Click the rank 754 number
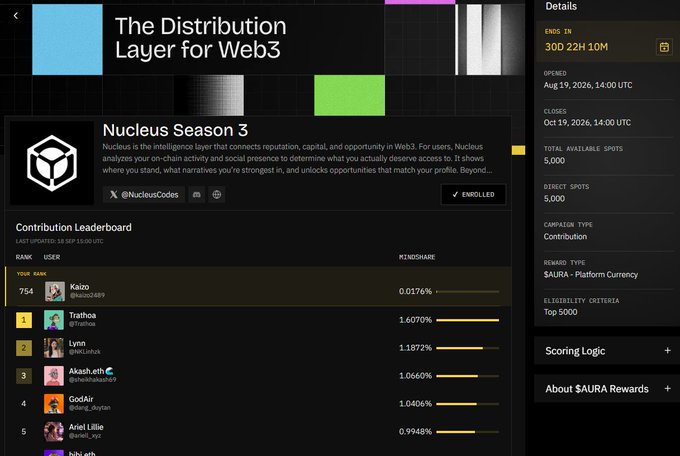Image resolution: width=680 pixels, height=456 pixels. coord(26,291)
